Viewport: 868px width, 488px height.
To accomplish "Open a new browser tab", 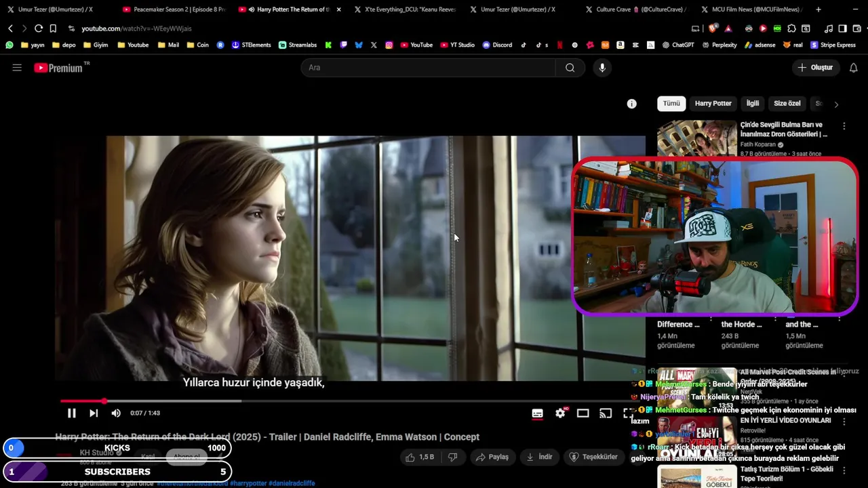I will pyautogui.click(x=818, y=9).
